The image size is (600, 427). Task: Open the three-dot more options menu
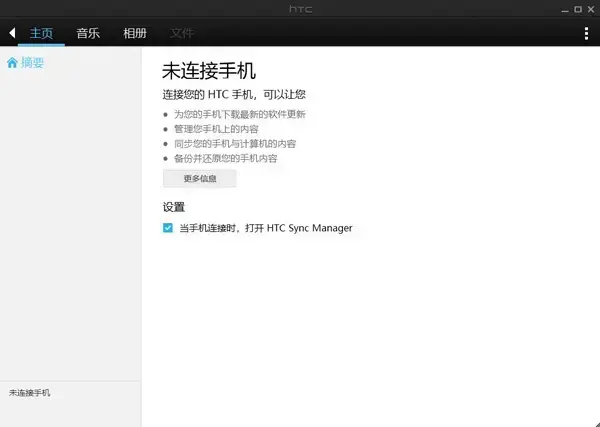586,33
